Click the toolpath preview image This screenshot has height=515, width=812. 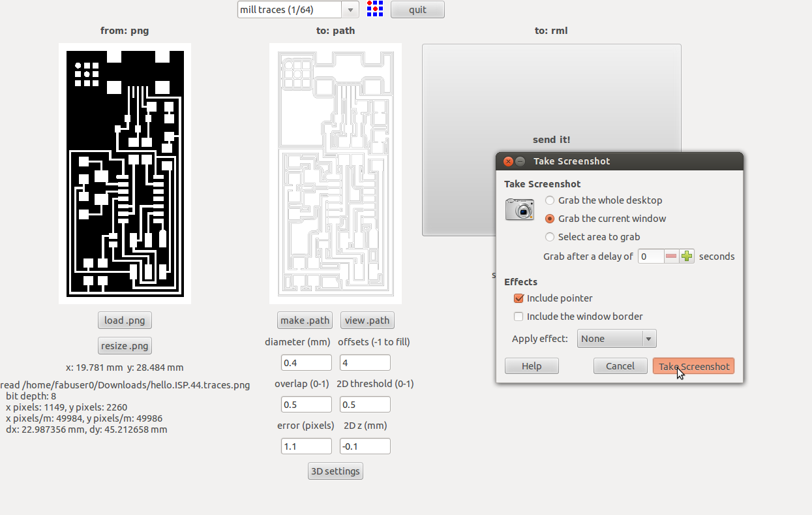[x=335, y=174]
